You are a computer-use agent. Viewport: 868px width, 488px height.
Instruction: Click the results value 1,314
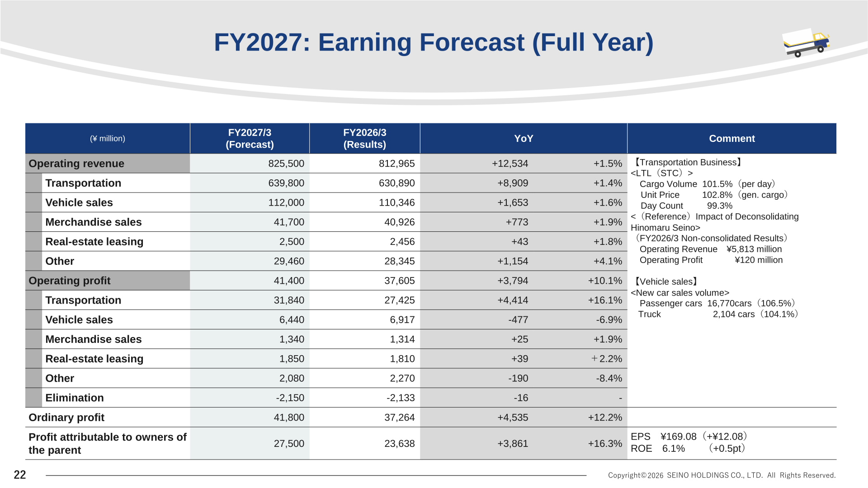tap(402, 339)
